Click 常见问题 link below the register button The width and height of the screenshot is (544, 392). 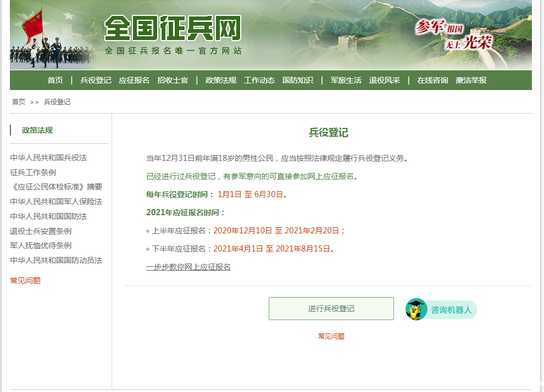[331, 336]
